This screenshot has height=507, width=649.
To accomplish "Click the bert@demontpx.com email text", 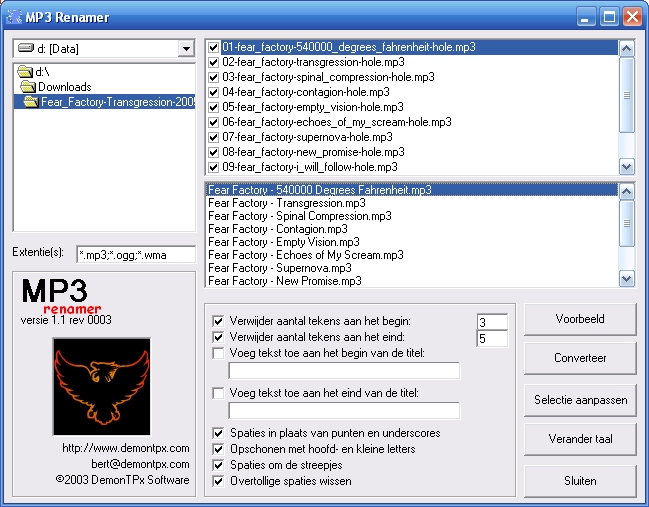I will click(140, 464).
